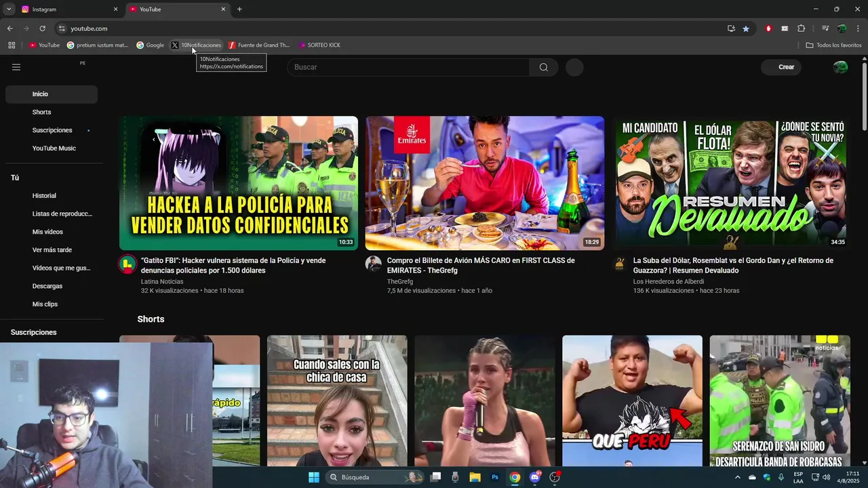The height and width of the screenshot is (488, 868).
Task: Open the Todos los favoritos folder
Action: [x=833, y=45]
